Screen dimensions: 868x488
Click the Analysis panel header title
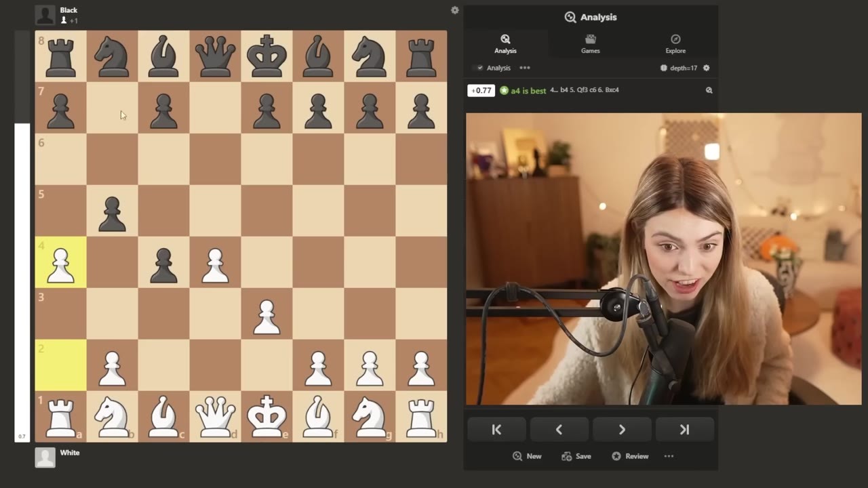591,17
